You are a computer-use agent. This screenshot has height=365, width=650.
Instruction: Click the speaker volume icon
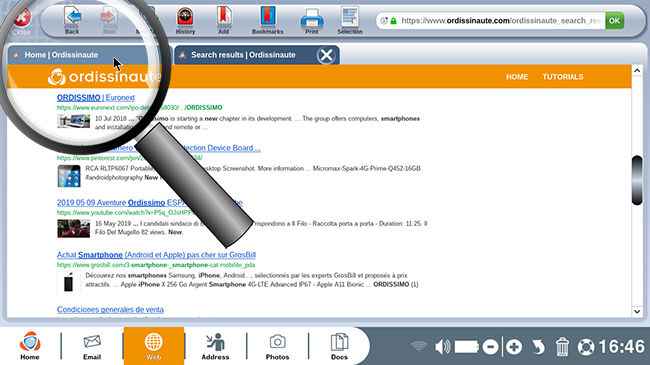(x=443, y=347)
